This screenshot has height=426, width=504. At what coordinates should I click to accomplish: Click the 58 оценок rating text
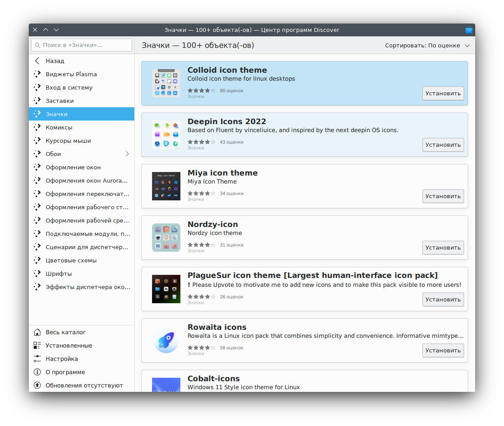pyautogui.click(x=231, y=348)
